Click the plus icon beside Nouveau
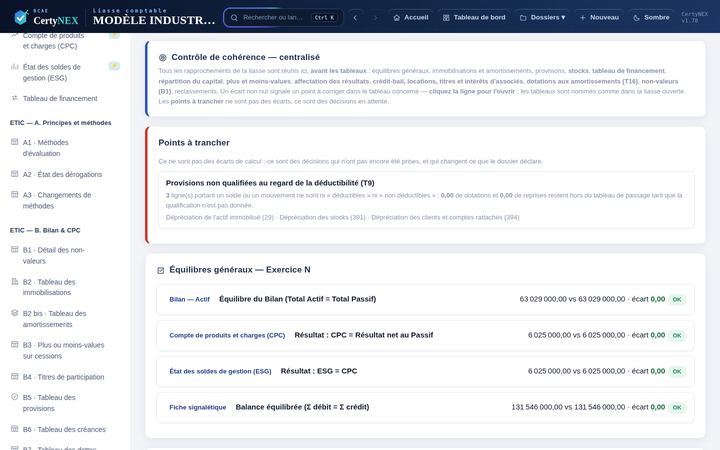The height and width of the screenshot is (450, 720). coord(583,17)
